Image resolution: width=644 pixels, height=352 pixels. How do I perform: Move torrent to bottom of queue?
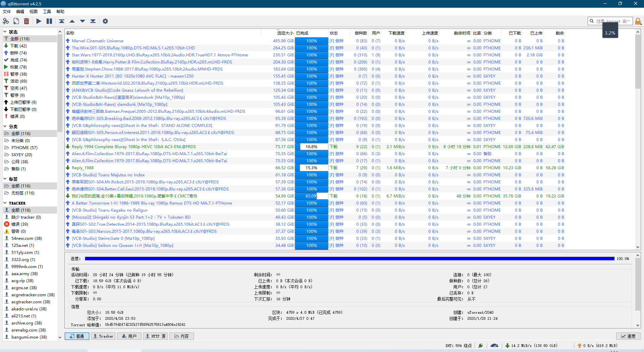(93, 21)
